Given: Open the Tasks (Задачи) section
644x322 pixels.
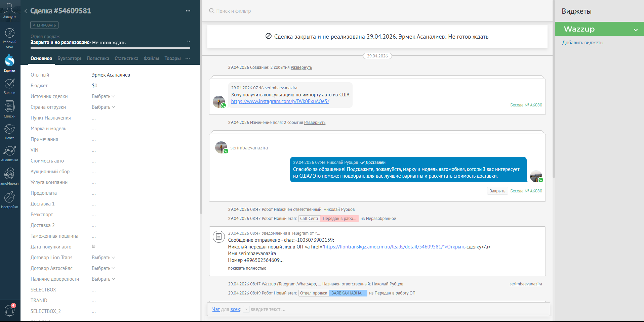Looking at the screenshot, I should 9,86.
